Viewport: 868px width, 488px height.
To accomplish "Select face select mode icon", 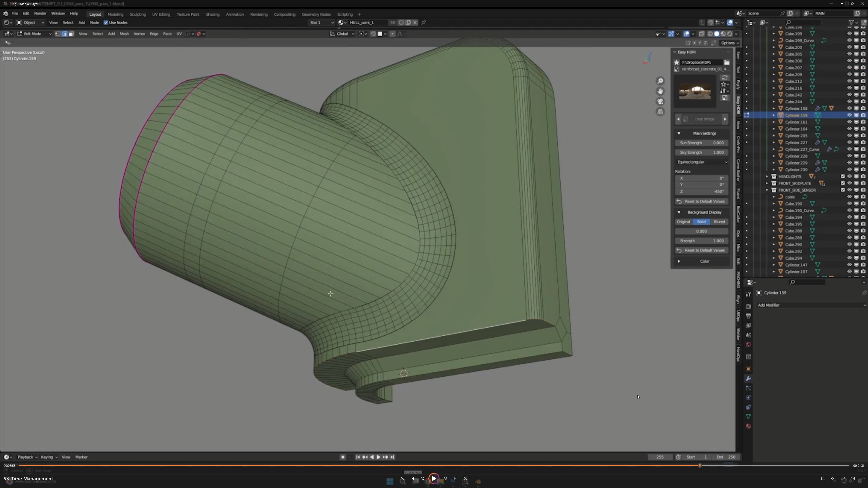I will pyautogui.click(x=71, y=34).
